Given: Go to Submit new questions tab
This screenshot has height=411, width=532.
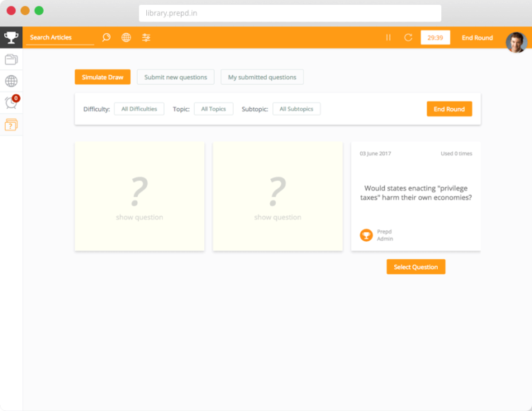Looking at the screenshot, I should (175, 77).
